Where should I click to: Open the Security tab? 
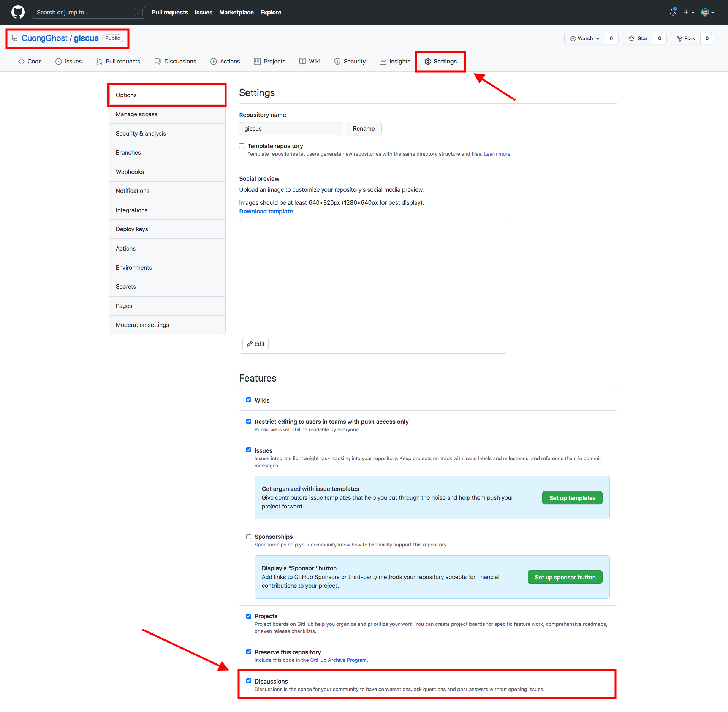350,61
